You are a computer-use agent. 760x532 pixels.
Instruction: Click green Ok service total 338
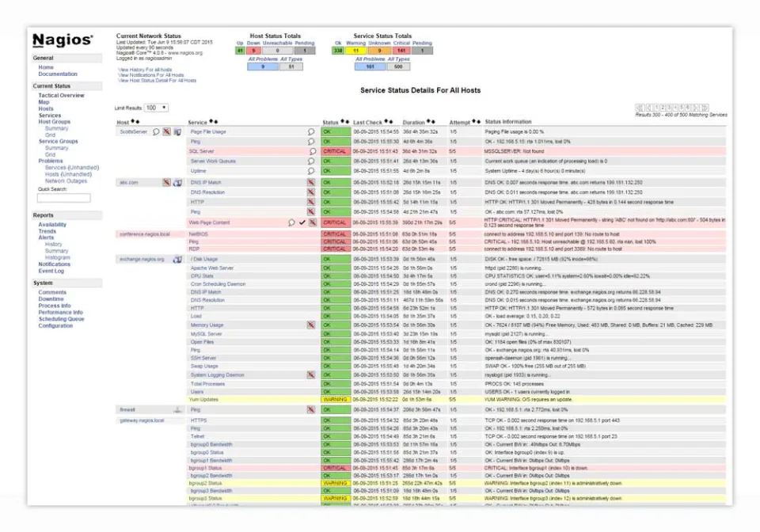(x=338, y=51)
